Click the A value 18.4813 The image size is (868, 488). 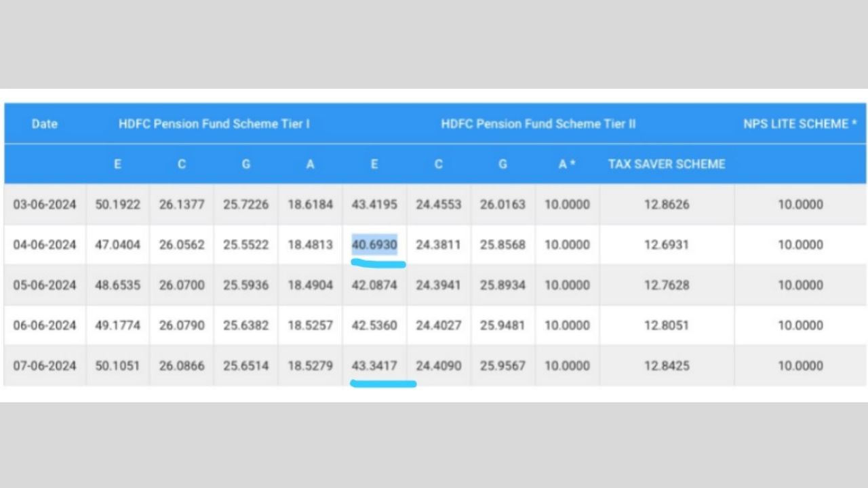pos(310,245)
